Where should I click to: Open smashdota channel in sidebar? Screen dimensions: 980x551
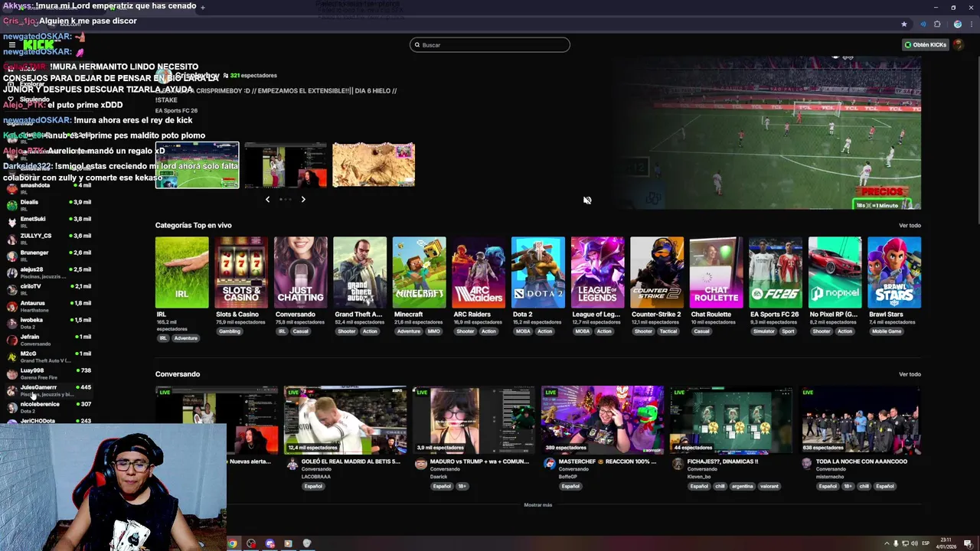(49, 188)
